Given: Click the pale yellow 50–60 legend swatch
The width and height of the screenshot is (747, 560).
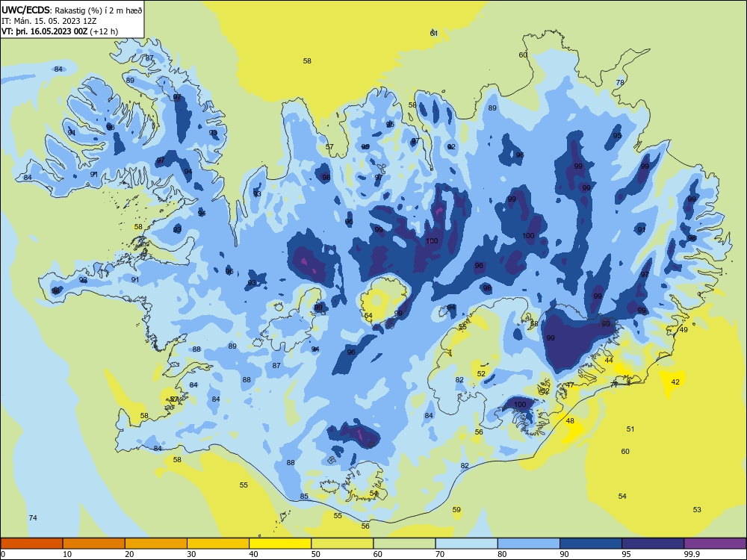Looking at the screenshot, I should click(342, 544).
